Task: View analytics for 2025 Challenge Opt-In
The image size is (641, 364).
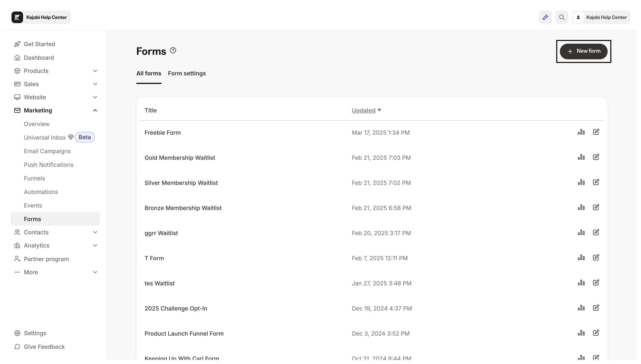Action: [581, 308]
